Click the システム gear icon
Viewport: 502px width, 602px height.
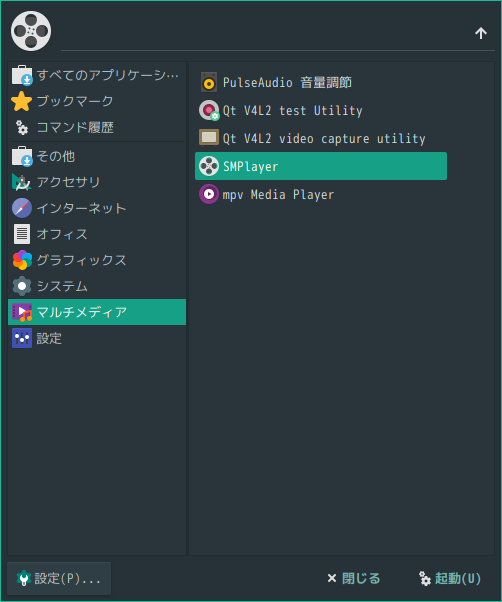pos(22,286)
